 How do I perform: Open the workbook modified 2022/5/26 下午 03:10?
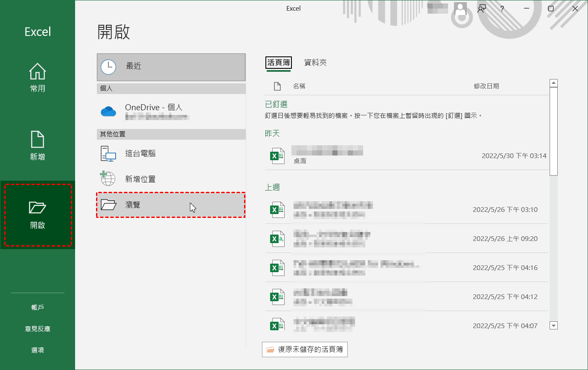(406, 209)
